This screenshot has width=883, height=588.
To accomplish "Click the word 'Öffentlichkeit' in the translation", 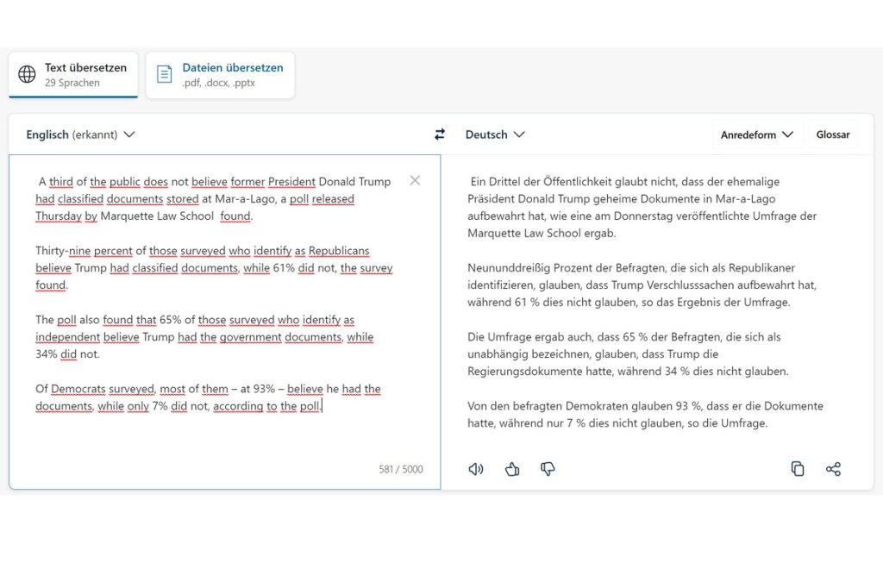I will 577,181.
